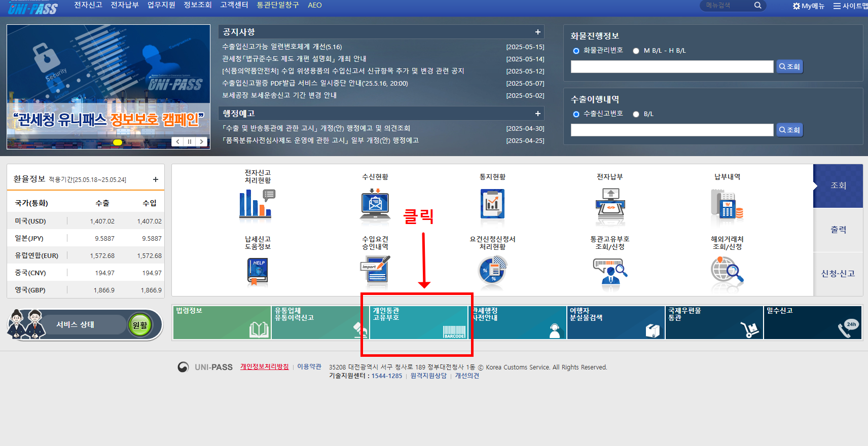Image resolution: width=868 pixels, height=446 pixels.
Task: Open the 전자신고 top menu
Action: coord(88,5)
